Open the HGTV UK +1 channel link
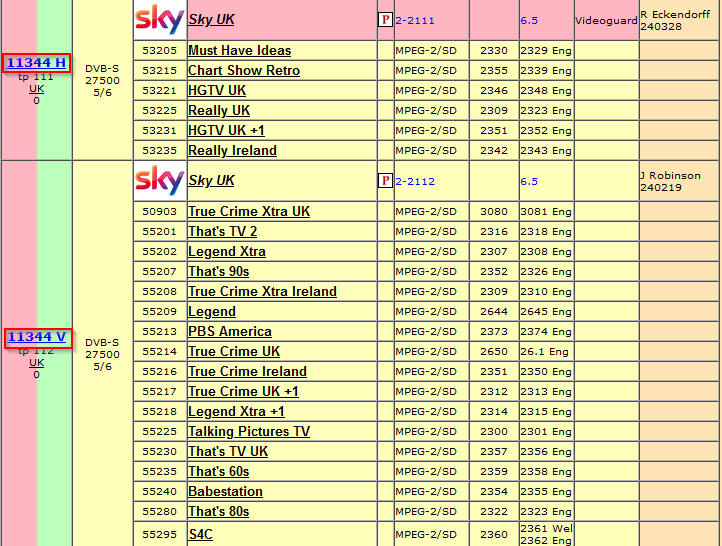Screen dimensions: 722x546 click(x=227, y=130)
